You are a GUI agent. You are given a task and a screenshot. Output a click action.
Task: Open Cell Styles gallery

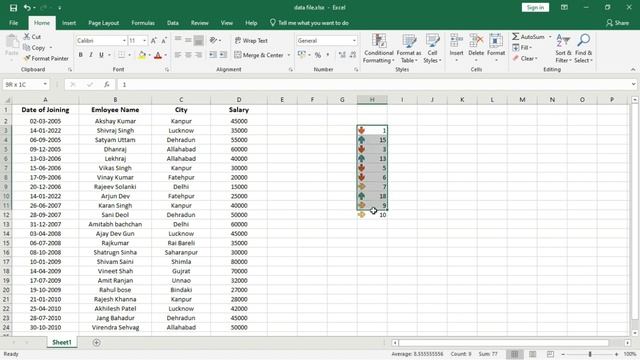pyautogui.click(x=432, y=49)
